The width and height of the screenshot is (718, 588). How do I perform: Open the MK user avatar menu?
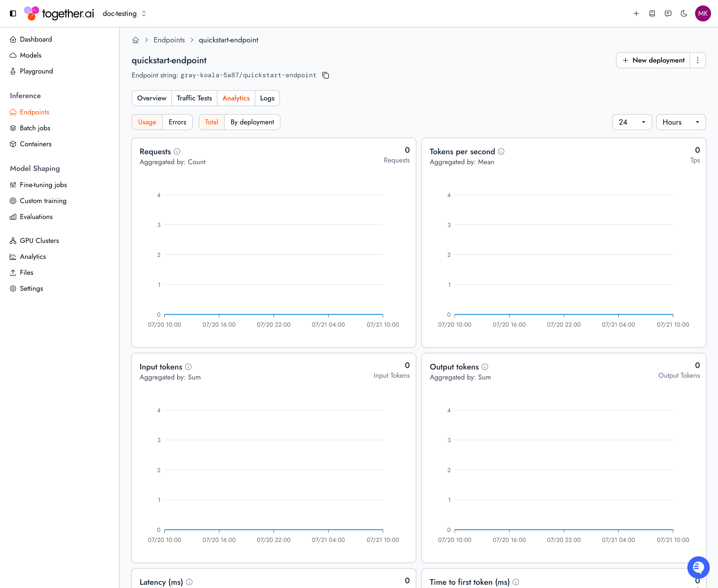[x=703, y=13]
